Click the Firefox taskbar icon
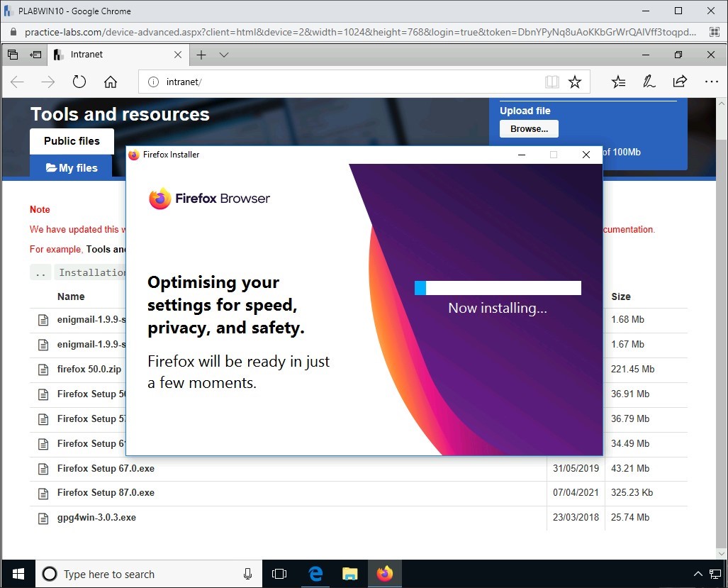Image resolution: width=728 pixels, height=588 pixels. 385,574
